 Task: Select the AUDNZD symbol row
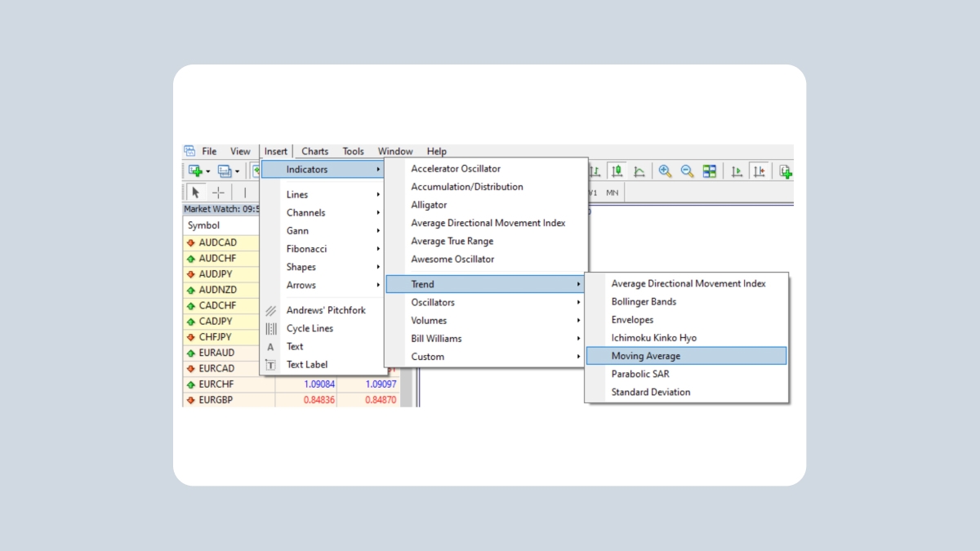(x=220, y=290)
